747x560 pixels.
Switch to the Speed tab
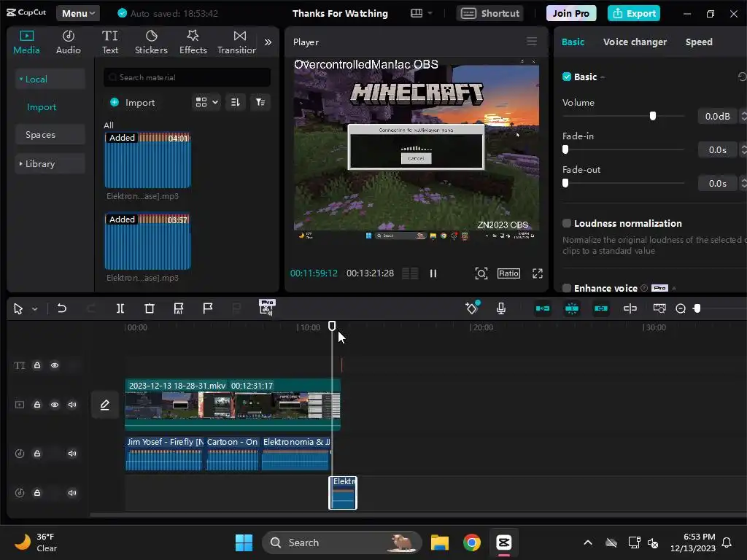698,42
